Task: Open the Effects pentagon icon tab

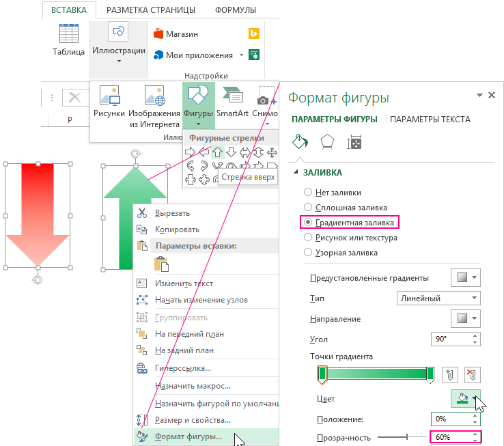Action: [x=327, y=142]
